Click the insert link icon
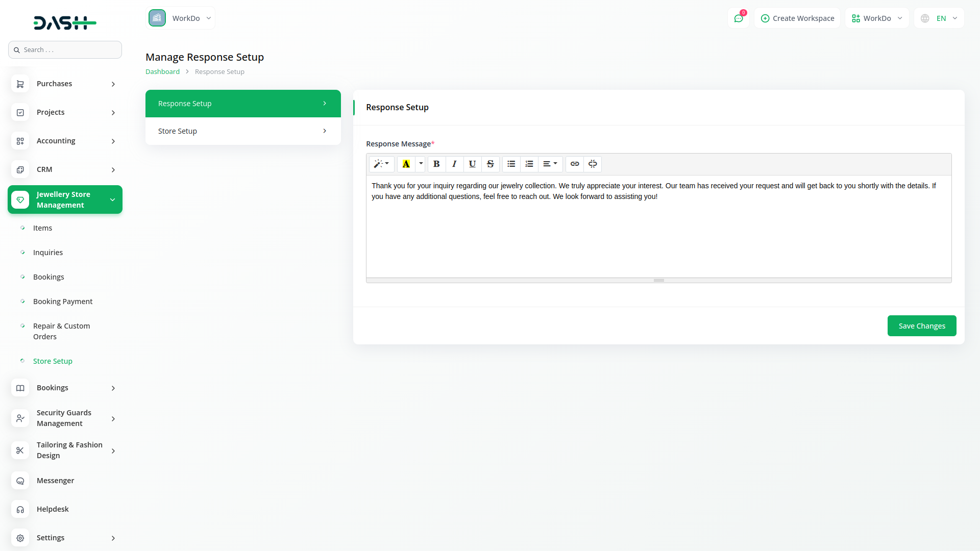980x551 pixels. [x=575, y=164]
